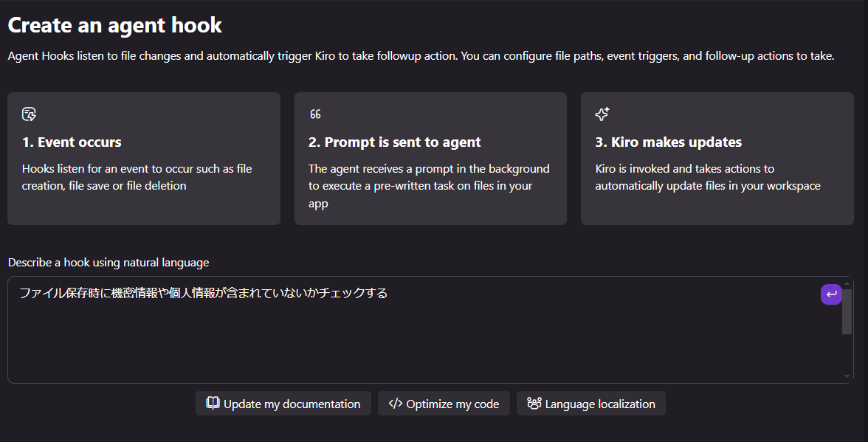This screenshot has height=442, width=868.
Task: Click the "3. Kiro makes updates" card
Action: coord(717,158)
